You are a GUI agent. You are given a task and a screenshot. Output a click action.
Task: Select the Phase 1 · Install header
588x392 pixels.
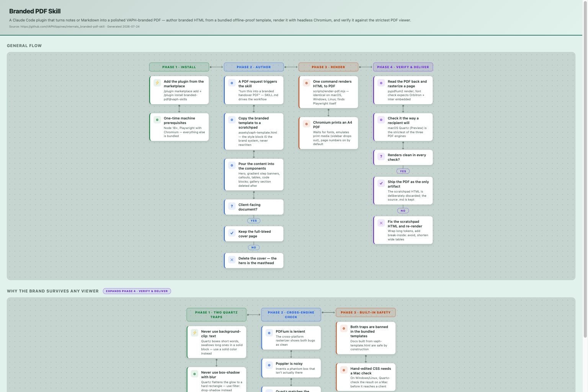[179, 67]
